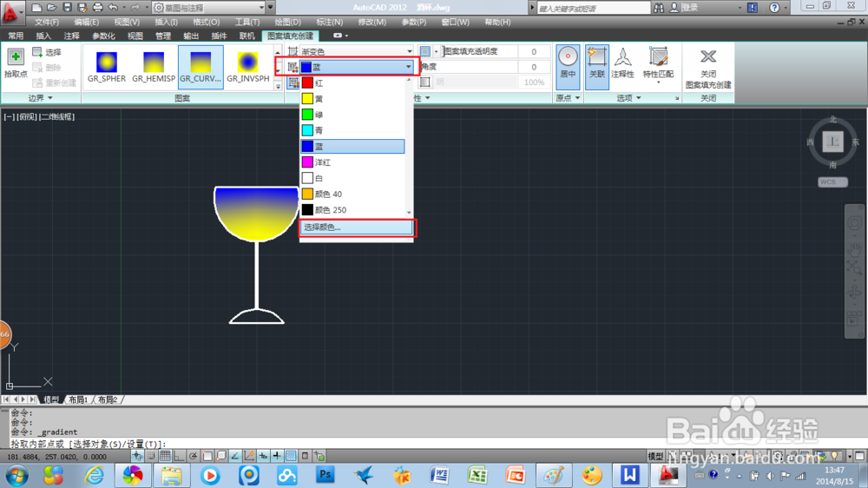Toggle snap mode in status bar

point(150,456)
